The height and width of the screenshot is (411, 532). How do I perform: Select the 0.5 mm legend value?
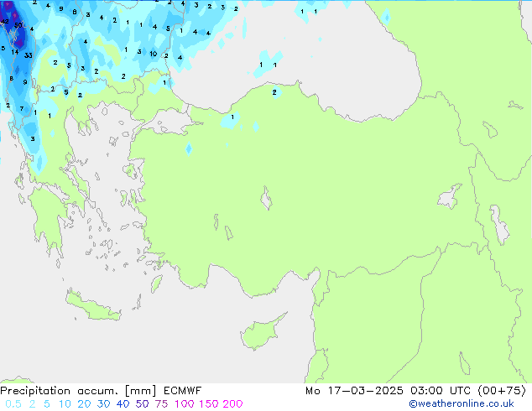13,404
